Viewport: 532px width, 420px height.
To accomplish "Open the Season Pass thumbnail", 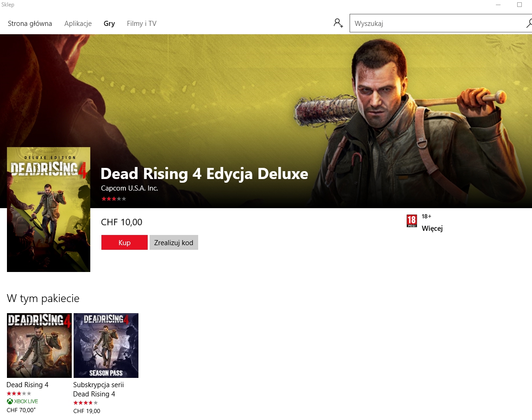I will (106, 346).
